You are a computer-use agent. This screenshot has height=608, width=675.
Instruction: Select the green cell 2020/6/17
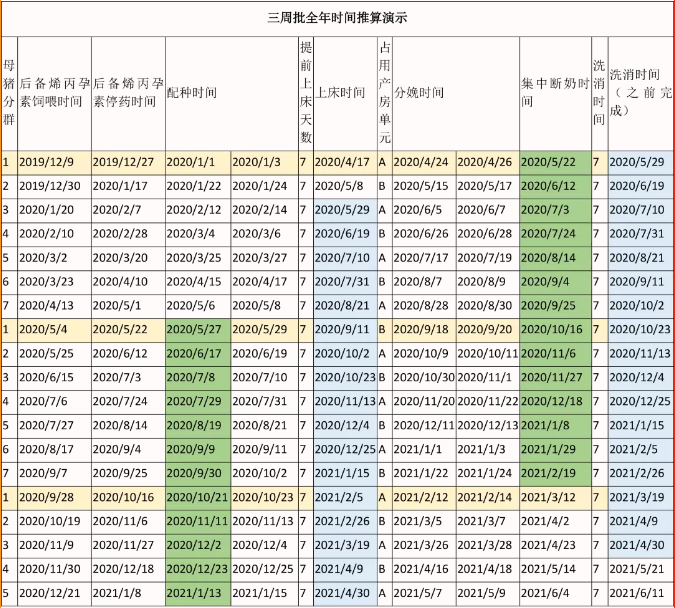[198, 354]
